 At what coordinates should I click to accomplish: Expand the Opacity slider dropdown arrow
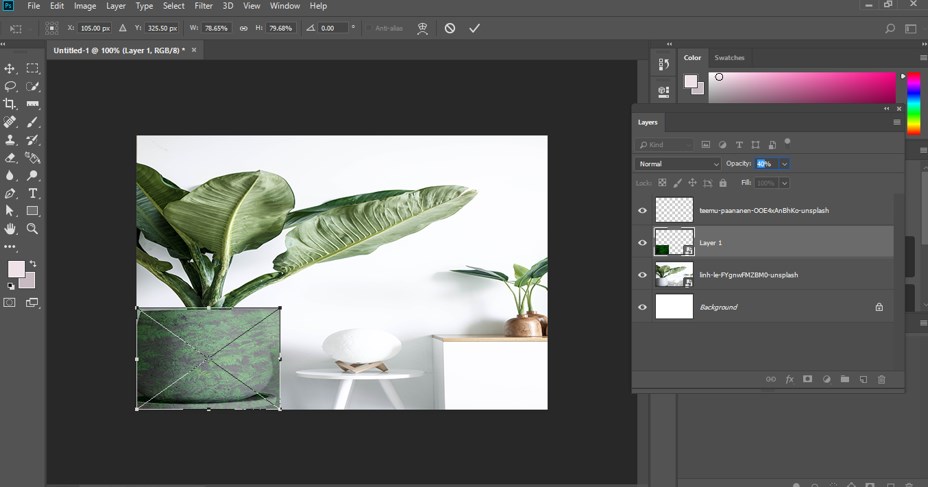[x=785, y=164]
